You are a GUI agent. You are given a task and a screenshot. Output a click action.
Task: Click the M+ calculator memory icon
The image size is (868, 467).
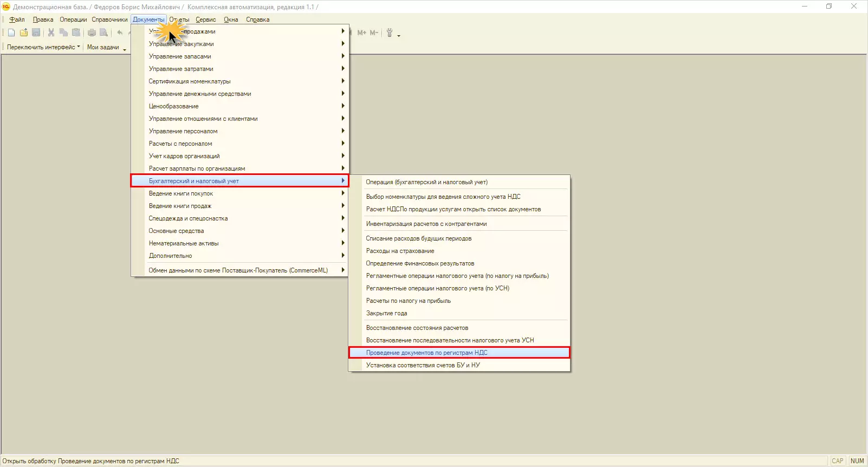(361, 33)
